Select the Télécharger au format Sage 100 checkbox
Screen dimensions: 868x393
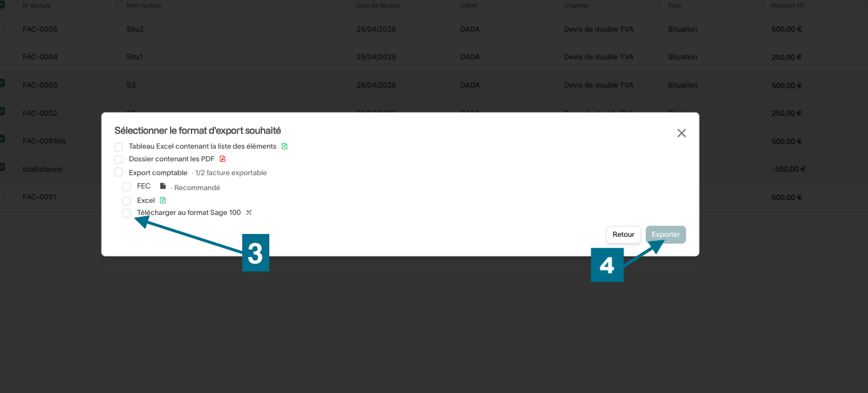click(x=127, y=213)
